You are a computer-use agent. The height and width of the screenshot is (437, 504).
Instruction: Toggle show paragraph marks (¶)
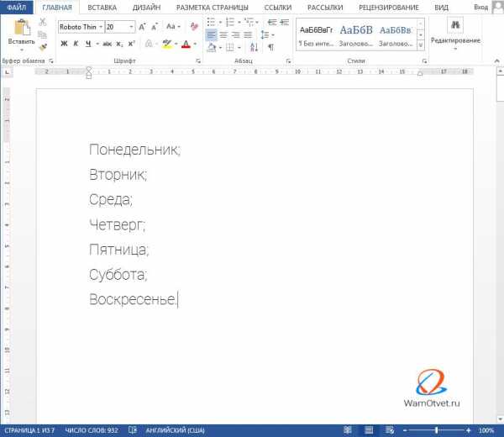[271, 47]
